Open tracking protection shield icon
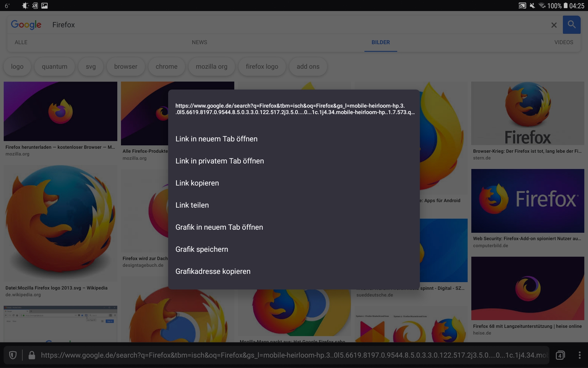The height and width of the screenshot is (368, 588). (x=13, y=355)
